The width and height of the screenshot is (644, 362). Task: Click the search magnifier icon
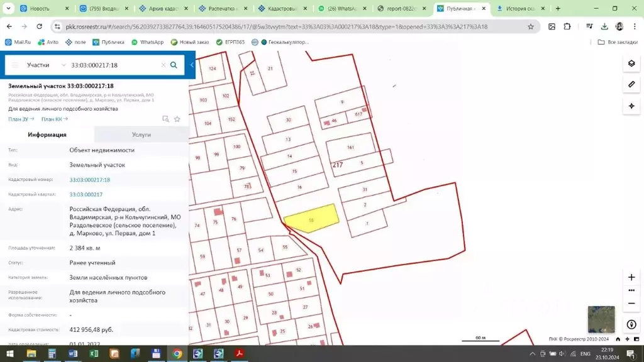(174, 65)
